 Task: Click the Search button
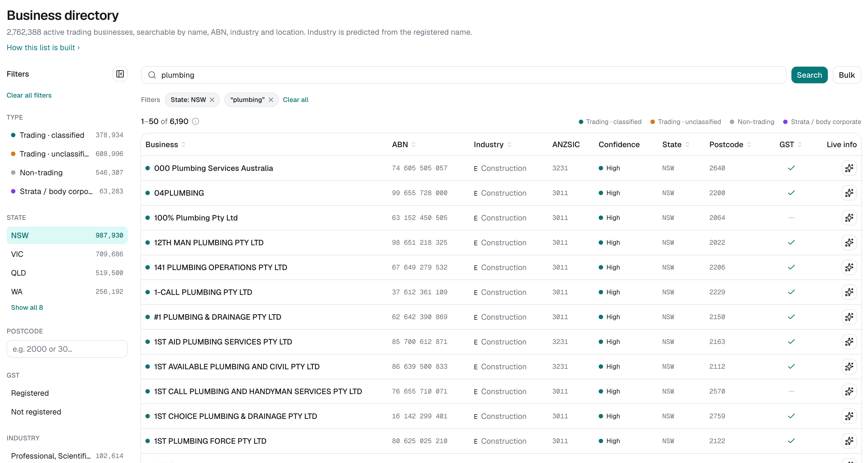(x=809, y=75)
